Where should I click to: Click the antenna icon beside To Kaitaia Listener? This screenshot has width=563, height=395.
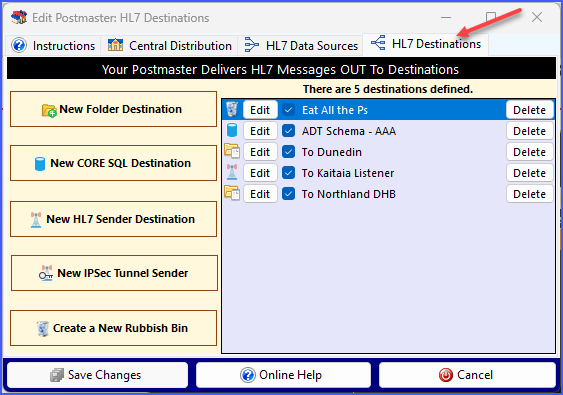pos(232,172)
